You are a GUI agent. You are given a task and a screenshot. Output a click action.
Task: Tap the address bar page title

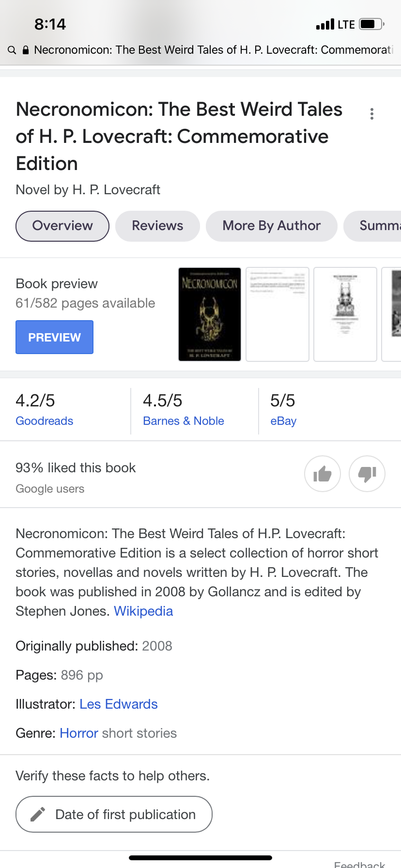pyautogui.click(x=213, y=50)
